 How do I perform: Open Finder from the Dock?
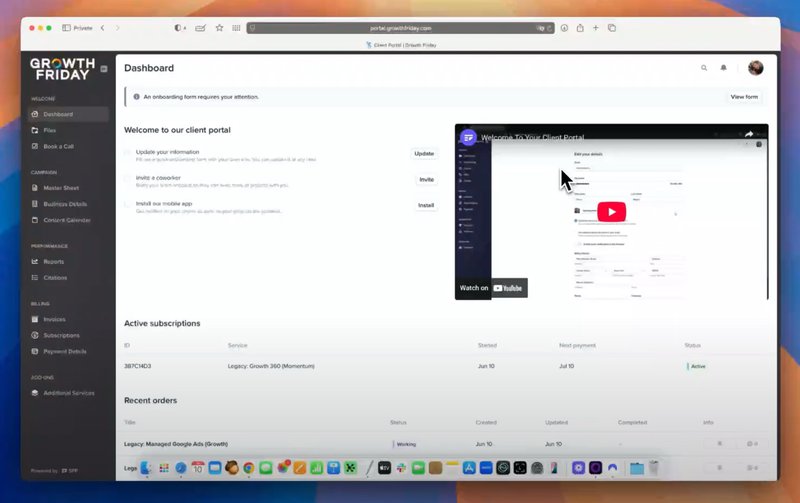click(x=146, y=468)
